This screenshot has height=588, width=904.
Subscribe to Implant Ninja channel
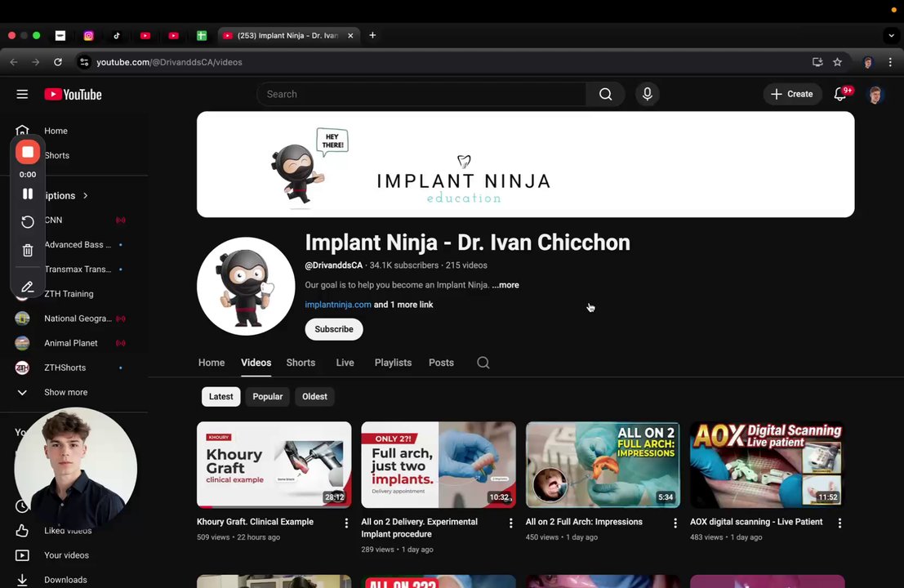pos(334,329)
